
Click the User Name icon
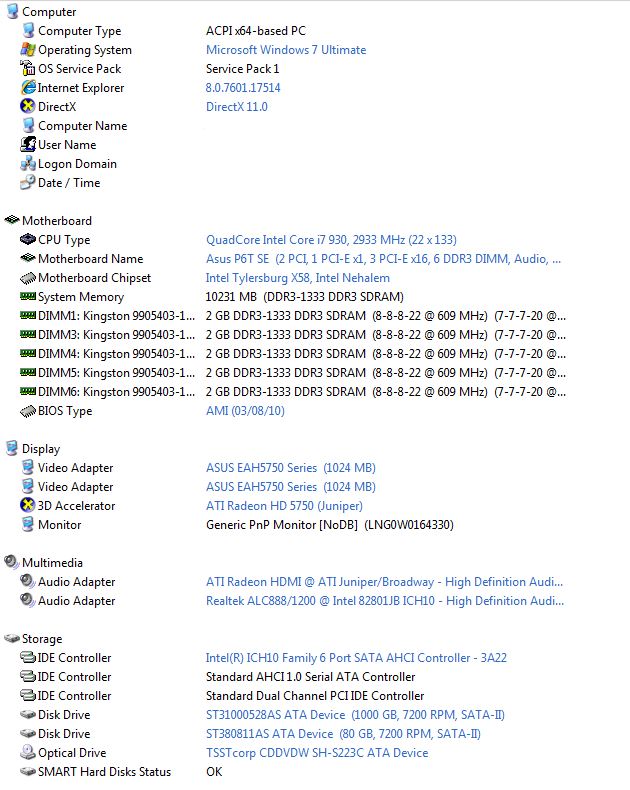pyautogui.click(x=28, y=144)
